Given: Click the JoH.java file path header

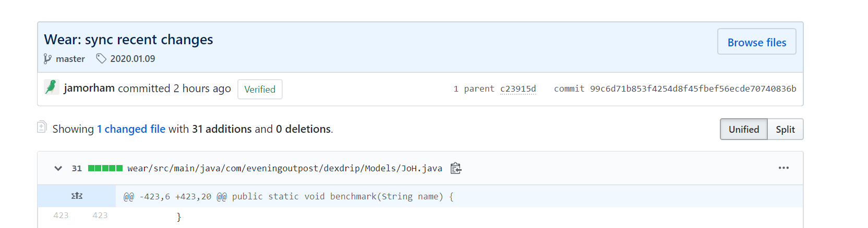Looking at the screenshot, I should [x=285, y=168].
